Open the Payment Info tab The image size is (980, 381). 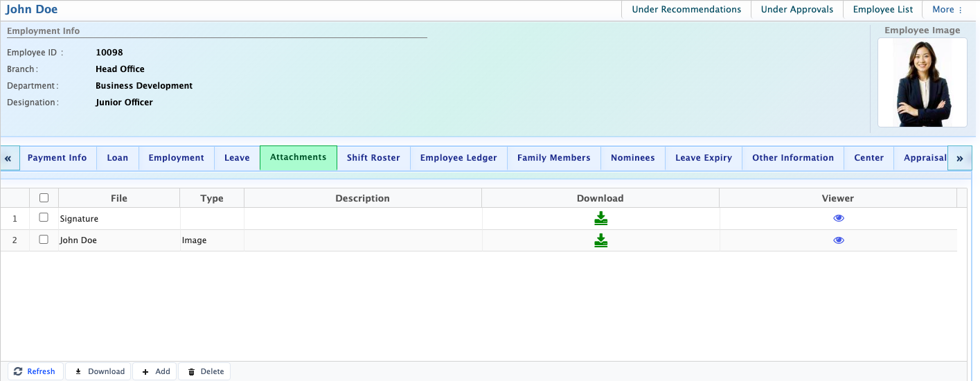57,158
